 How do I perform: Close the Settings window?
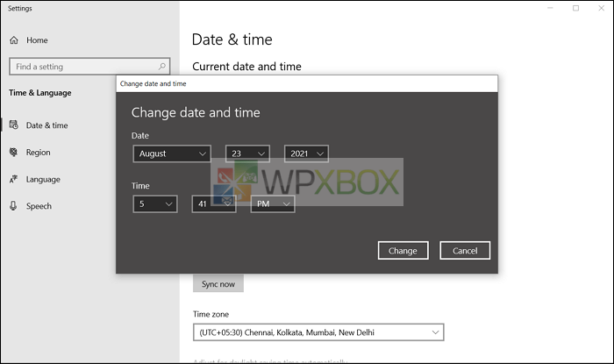pyautogui.click(x=602, y=8)
